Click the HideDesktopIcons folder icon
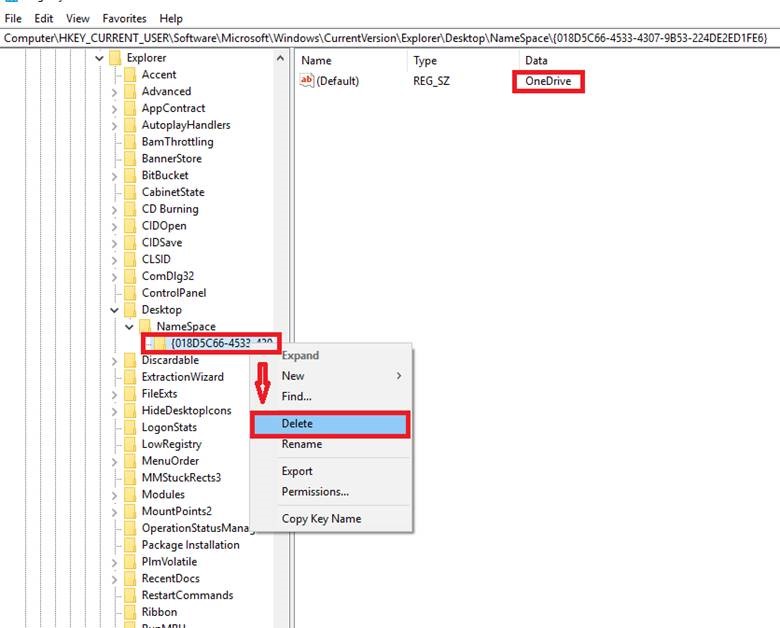780x628 pixels. tap(130, 411)
